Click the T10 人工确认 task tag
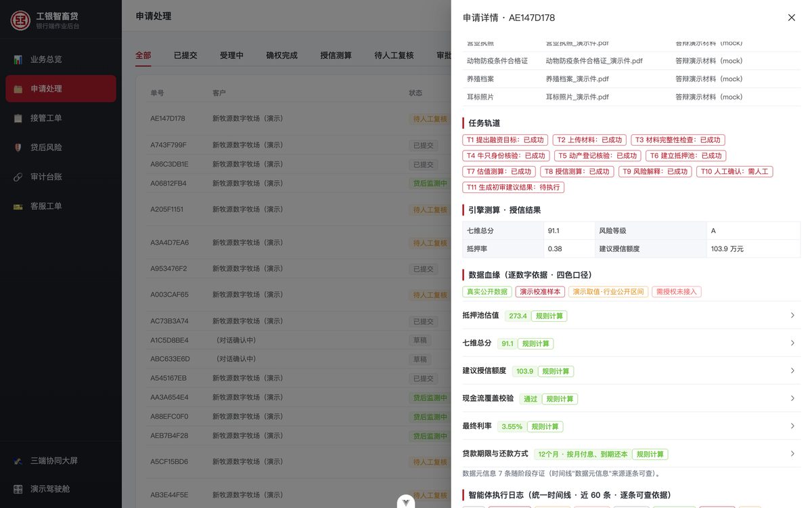Viewport: 812px width, 508px height. click(734, 171)
